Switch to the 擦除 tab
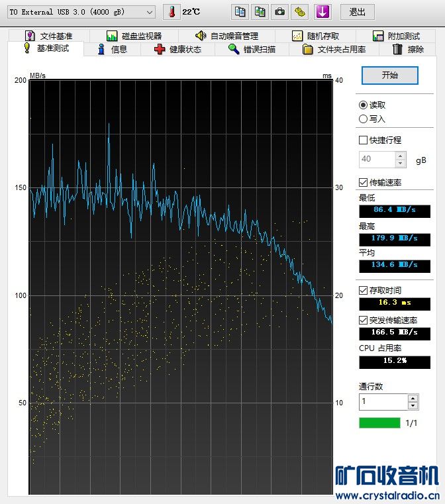The height and width of the screenshot is (504, 445). pos(408,49)
